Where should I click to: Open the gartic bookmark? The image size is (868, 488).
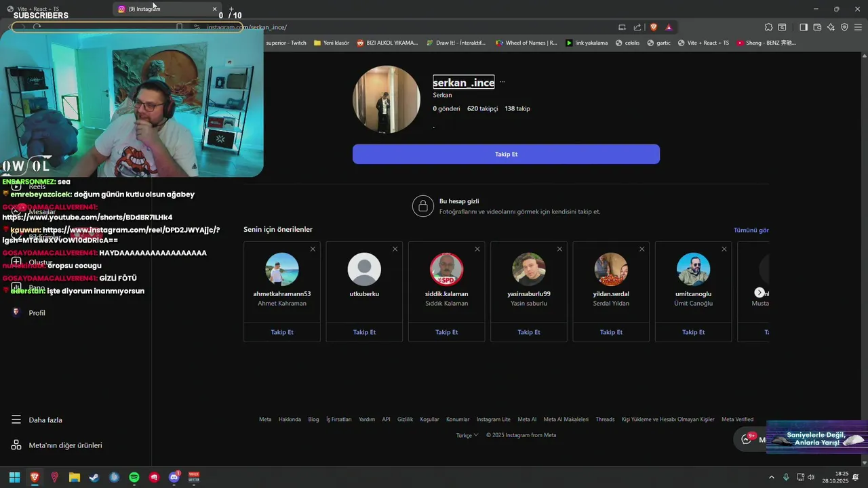click(x=658, y=43)
